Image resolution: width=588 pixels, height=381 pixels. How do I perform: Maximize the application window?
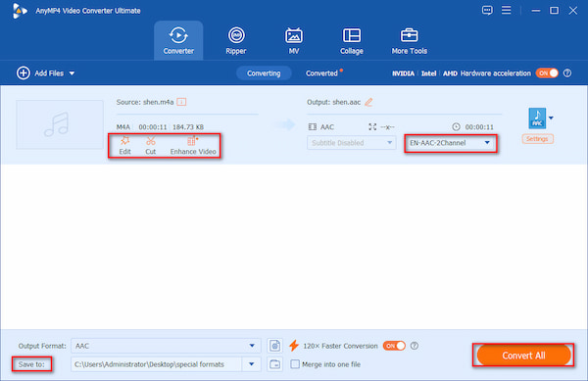(554, 11)
